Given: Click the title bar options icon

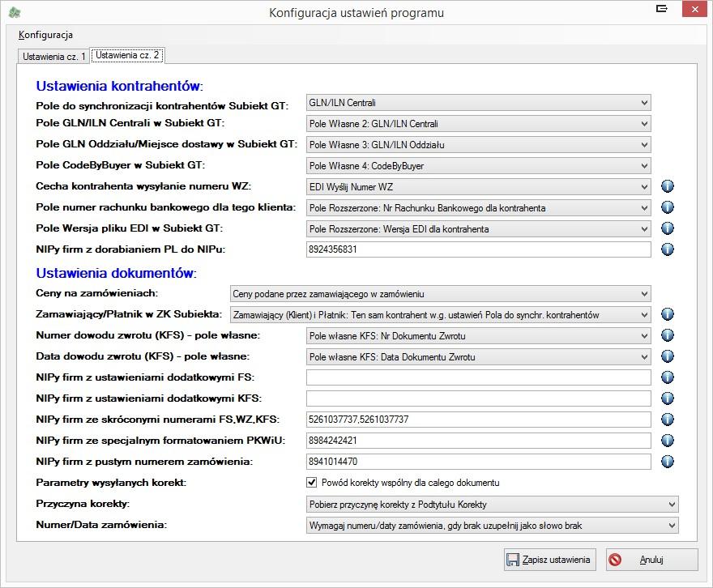Looking at the screenshot, I should tap(662, 9).
